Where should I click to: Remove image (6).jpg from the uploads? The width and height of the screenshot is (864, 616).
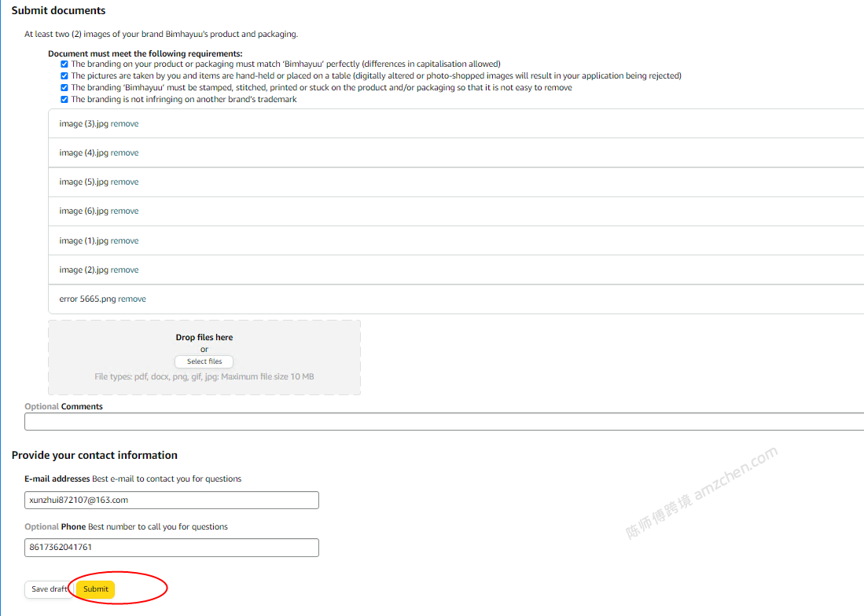click(x=124, y=211)
